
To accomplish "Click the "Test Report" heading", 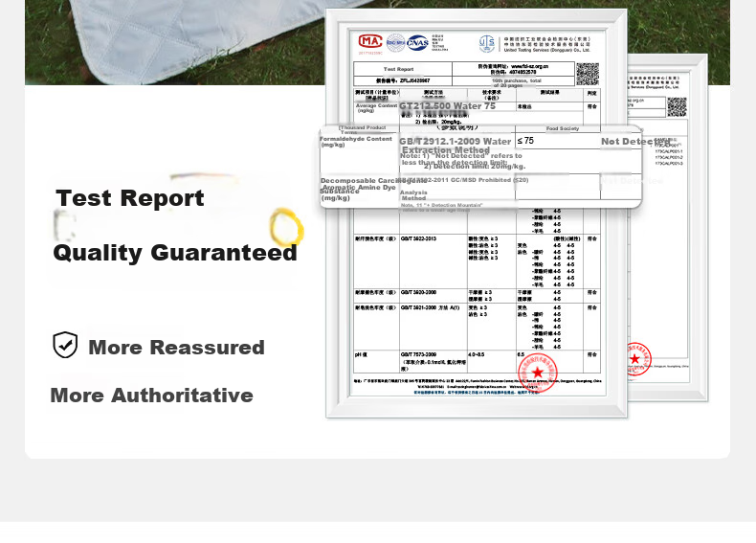I will (x=130, y=198).
